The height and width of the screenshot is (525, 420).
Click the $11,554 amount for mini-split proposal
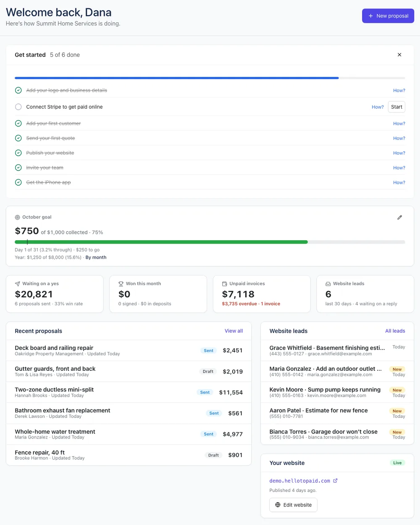click(231, 392)
